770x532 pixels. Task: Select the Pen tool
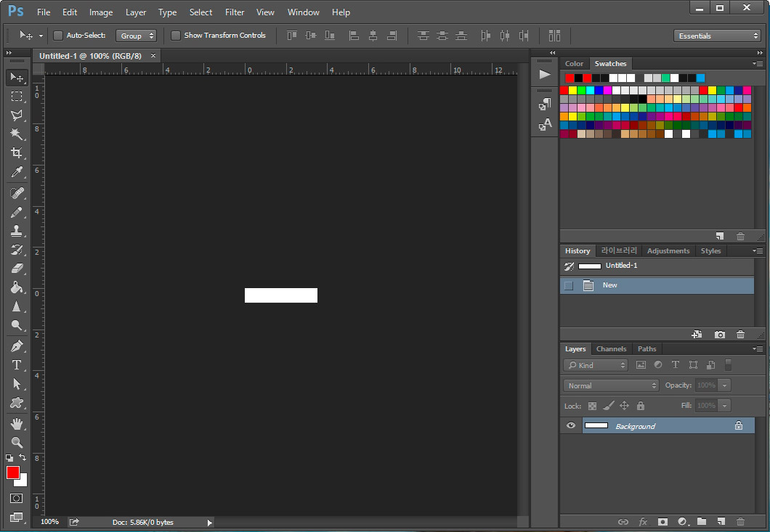[17, 346]
